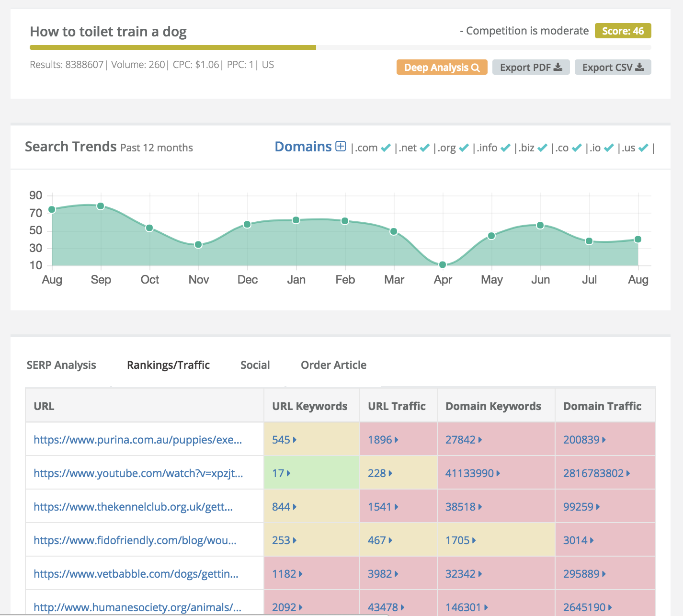Click the Deep Analysis magnifier icon
The width and height of the screenshot is (683, 616).
point(476,67)
